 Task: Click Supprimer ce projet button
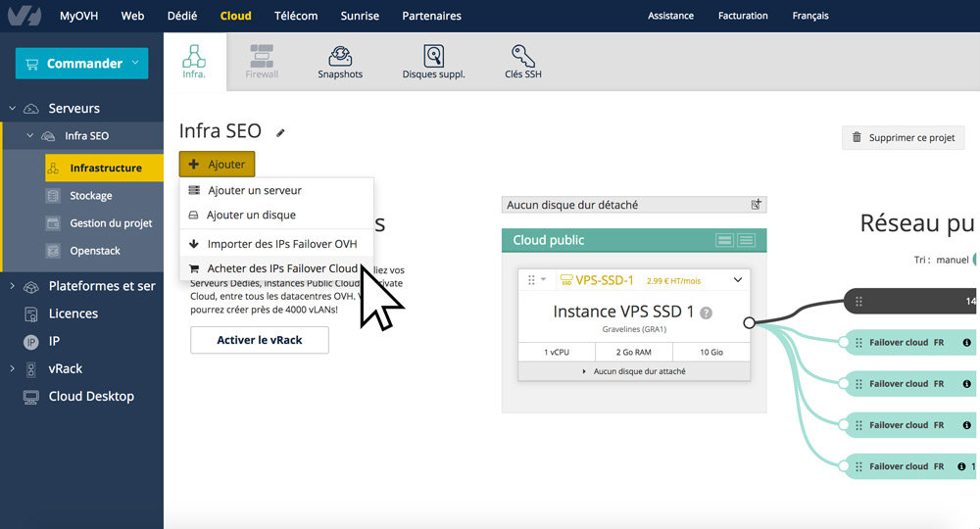click(x=904, y=137)
